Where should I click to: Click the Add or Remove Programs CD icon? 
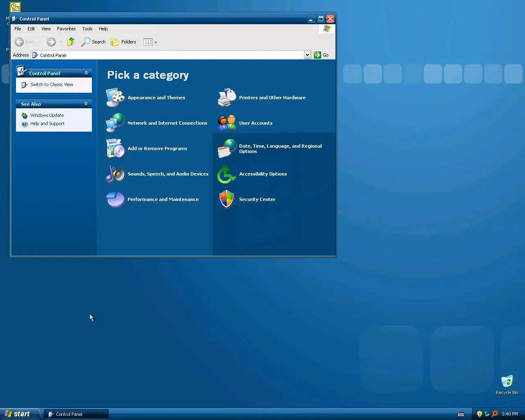pyautogui.click(x=115, y=148)
